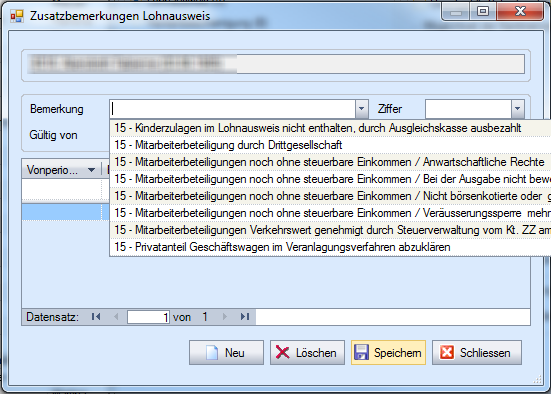Click the record number field
551x394 pixels.
(x=148, y=317)
